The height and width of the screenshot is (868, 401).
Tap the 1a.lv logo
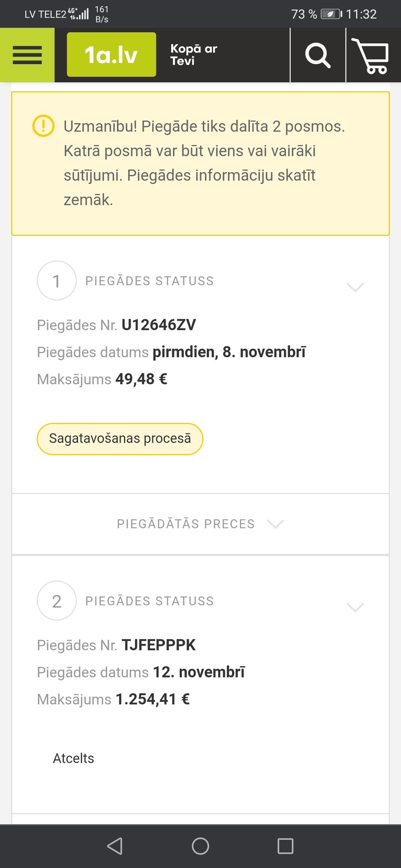coord(111,55)
